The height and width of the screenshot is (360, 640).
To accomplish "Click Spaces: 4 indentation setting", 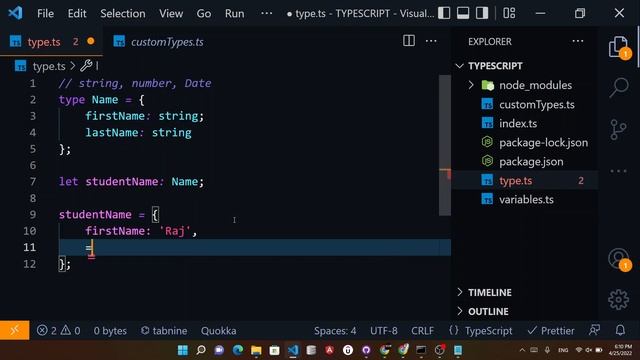I will tap(335, 331).
